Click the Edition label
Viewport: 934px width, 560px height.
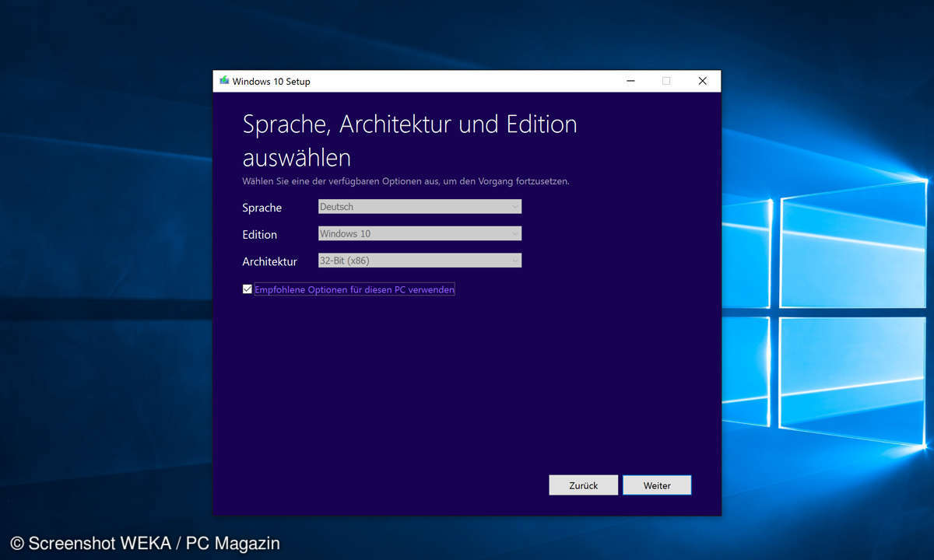[x=260, y=234]
